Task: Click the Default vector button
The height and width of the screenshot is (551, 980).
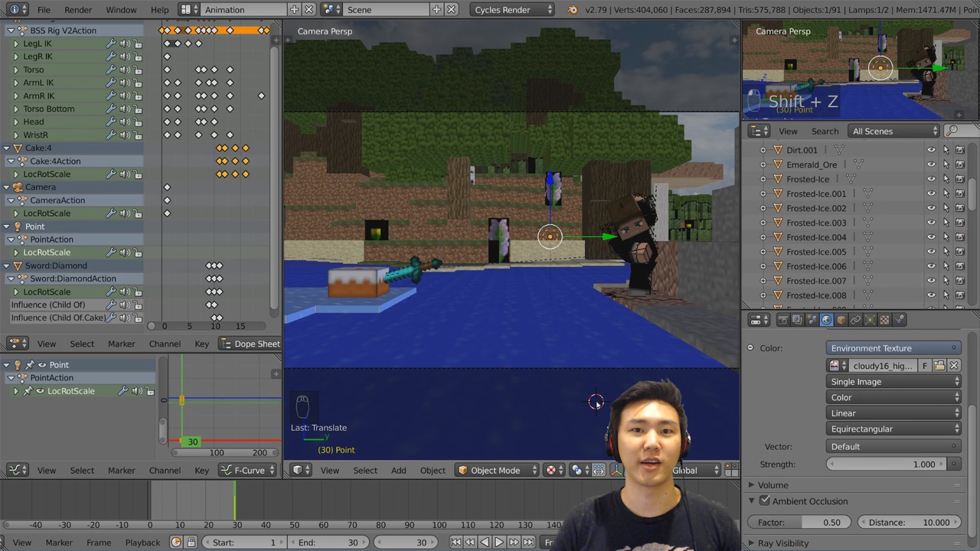Action: click(x=894, y=447)
